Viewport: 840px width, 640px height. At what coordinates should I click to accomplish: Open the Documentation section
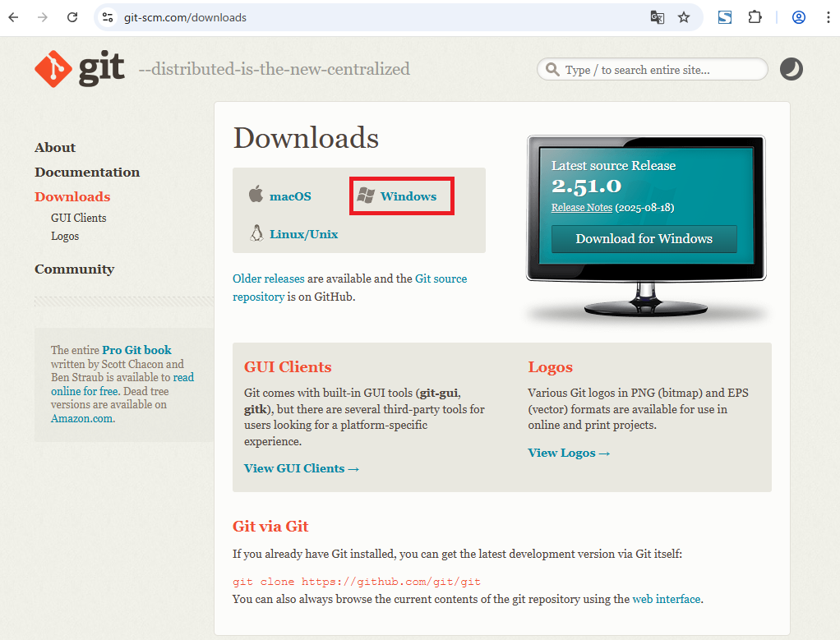pos(87,172)
